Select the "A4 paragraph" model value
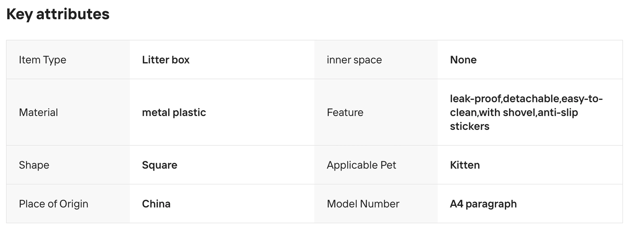 click(483, 204)
